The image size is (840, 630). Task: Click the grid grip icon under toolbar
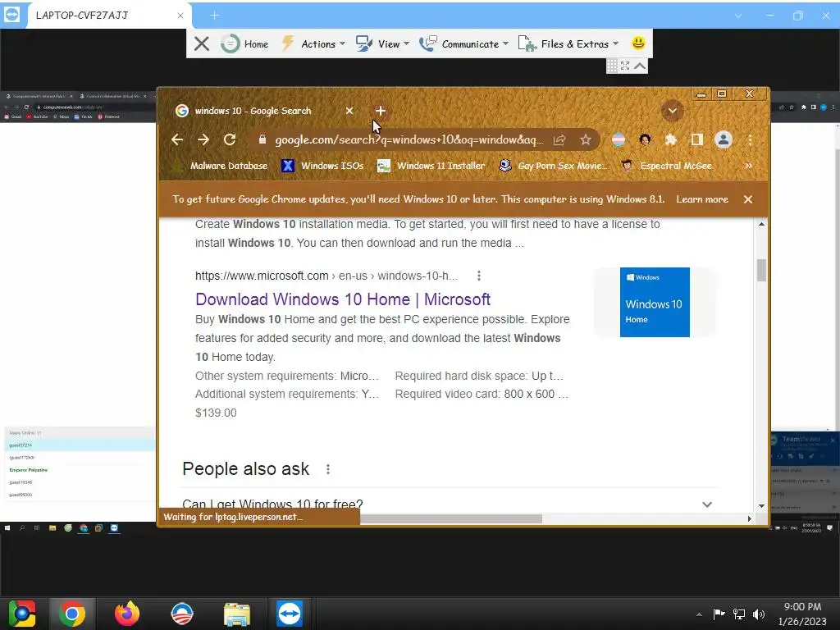click(612, 66)
